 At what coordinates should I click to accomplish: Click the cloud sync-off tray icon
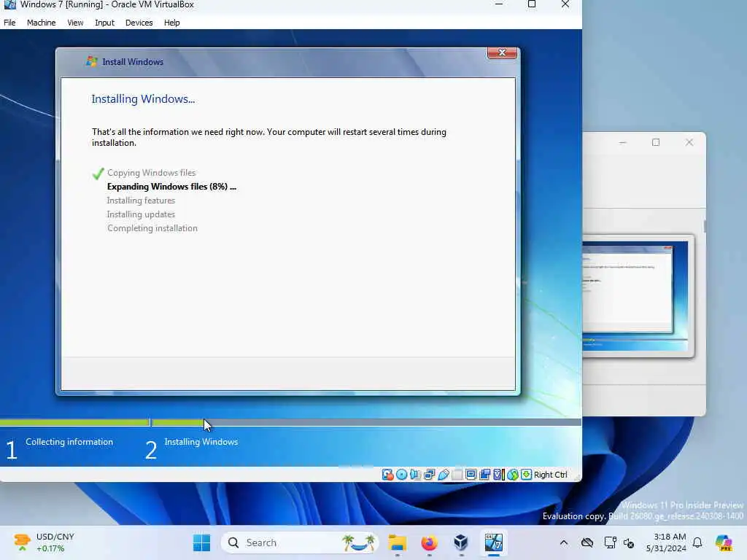point(587,542)
